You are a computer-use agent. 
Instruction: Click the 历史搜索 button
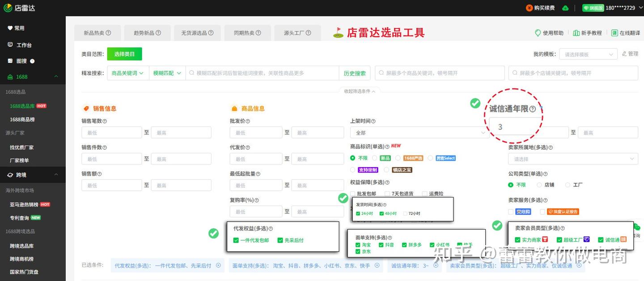(355, 73)
